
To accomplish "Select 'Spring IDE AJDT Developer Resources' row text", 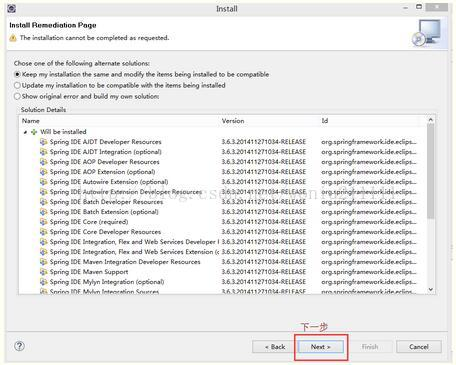I will (x=105, y=142).
